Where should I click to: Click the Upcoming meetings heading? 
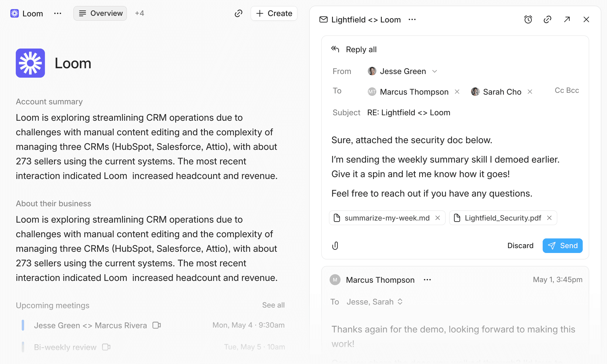click(x=53, y=305)
